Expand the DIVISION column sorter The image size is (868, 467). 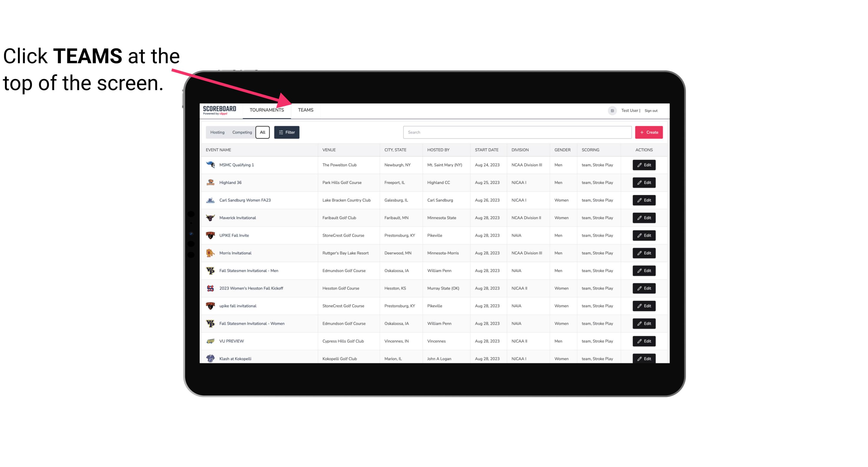click(520, 149)
